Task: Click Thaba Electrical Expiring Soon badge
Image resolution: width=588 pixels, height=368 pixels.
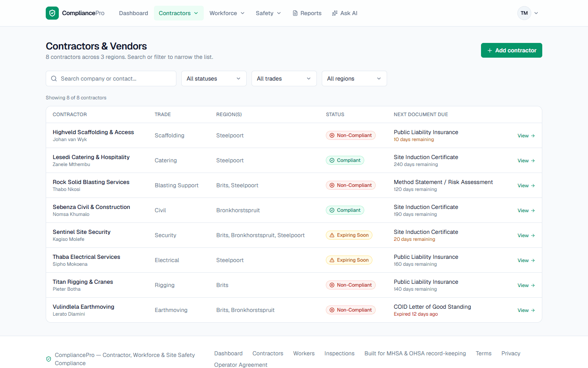Action: point(349,260)
